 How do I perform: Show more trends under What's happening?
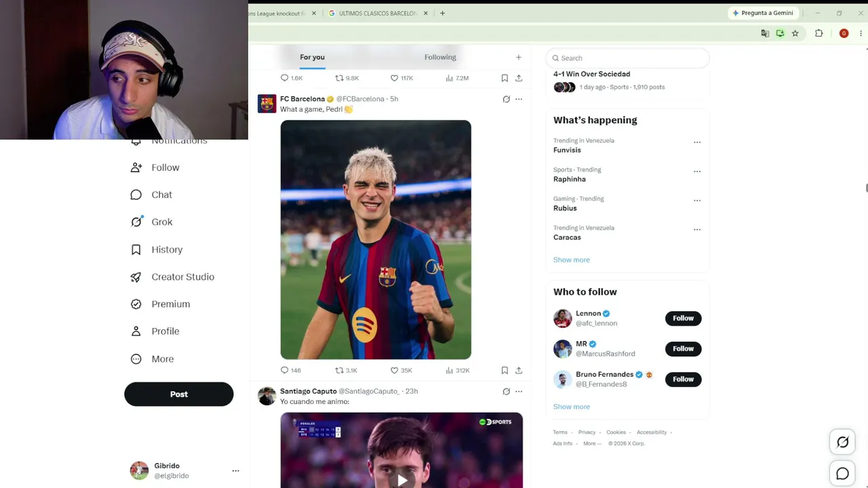coord(572,260)
